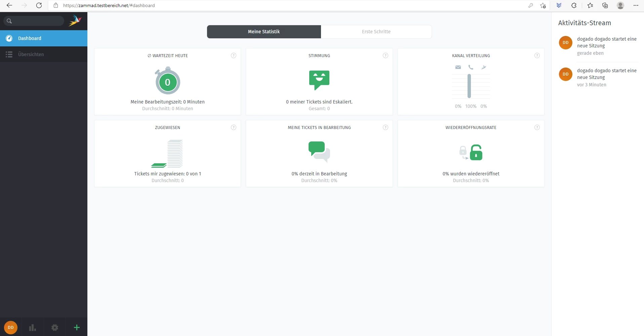Viewport: 644px width, 336px height.
Task: Switch to Erste Schritte tab
Action: pos(376,32)
